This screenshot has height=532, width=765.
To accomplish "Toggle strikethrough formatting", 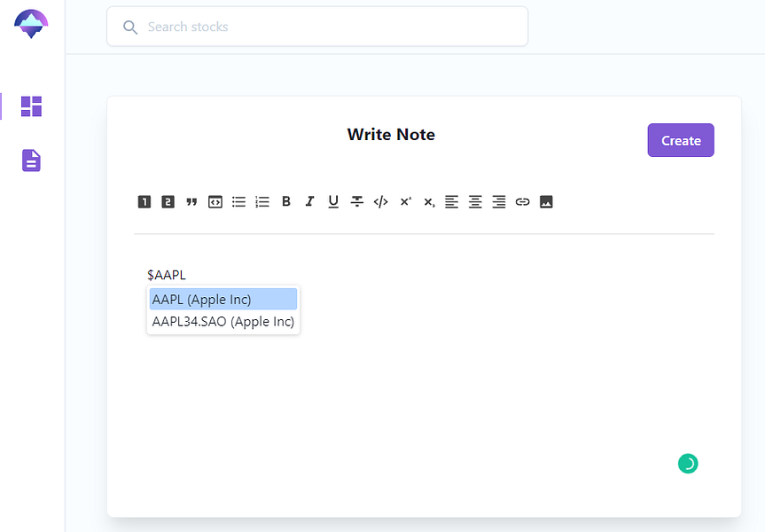I will coord(357,201).
